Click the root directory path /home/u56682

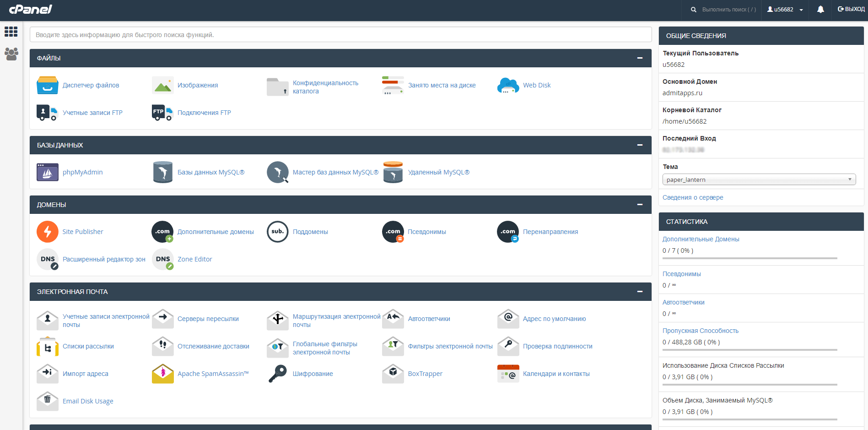tap(685, 121)
